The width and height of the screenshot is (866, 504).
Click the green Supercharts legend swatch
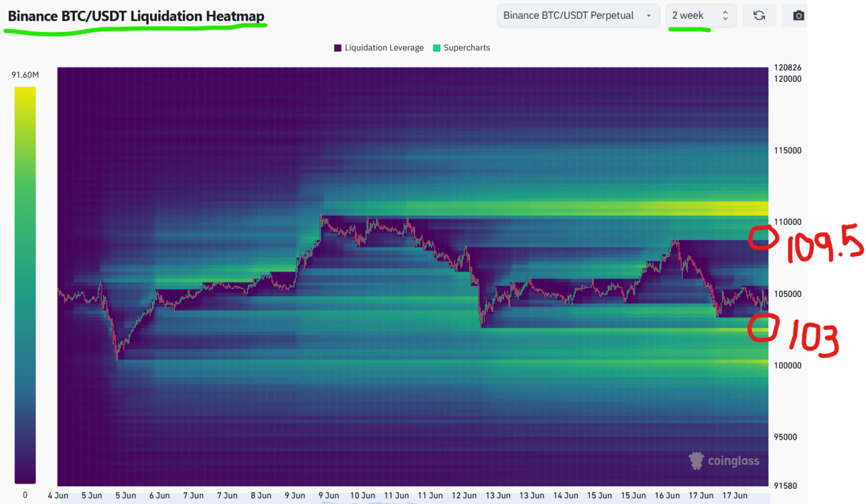tap(437, 48)
